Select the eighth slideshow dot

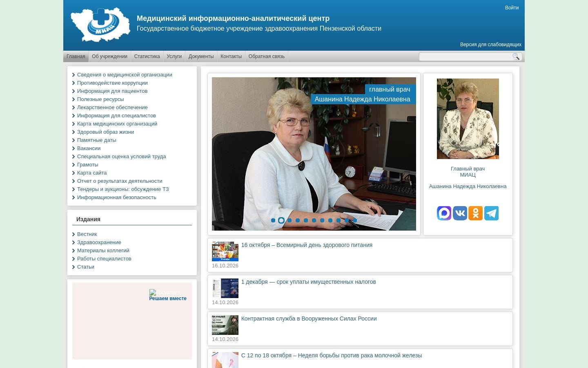(330, 220)
